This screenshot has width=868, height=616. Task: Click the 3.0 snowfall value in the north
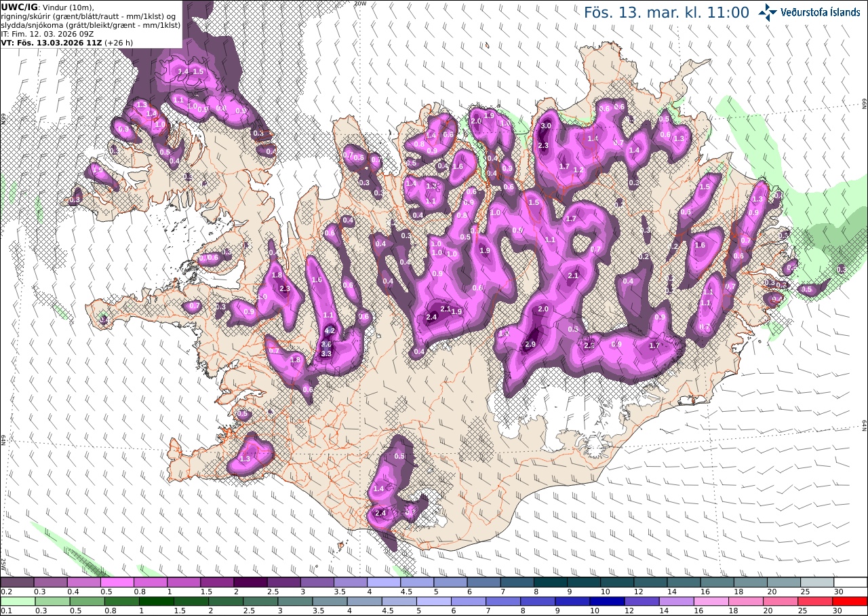coord(546,126)
